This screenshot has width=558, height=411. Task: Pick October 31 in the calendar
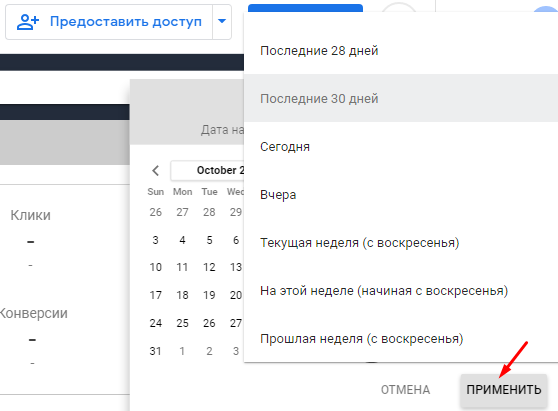[156, 351]
